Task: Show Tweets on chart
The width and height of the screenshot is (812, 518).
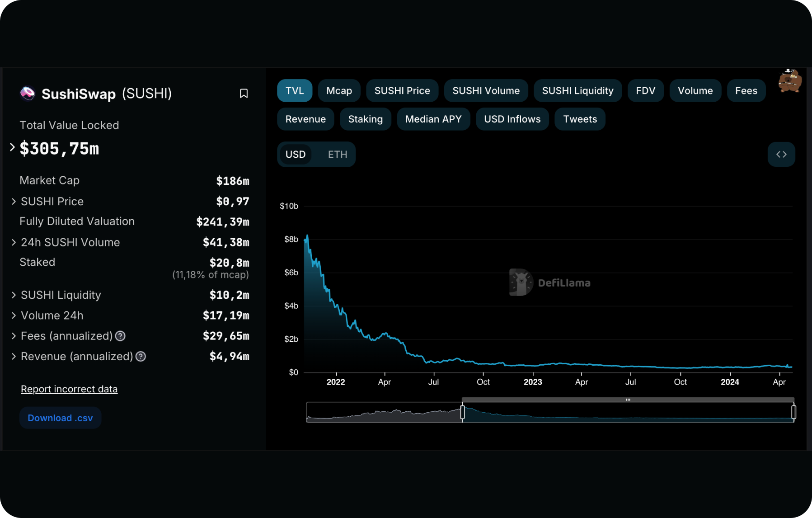Action: (580, 119)
